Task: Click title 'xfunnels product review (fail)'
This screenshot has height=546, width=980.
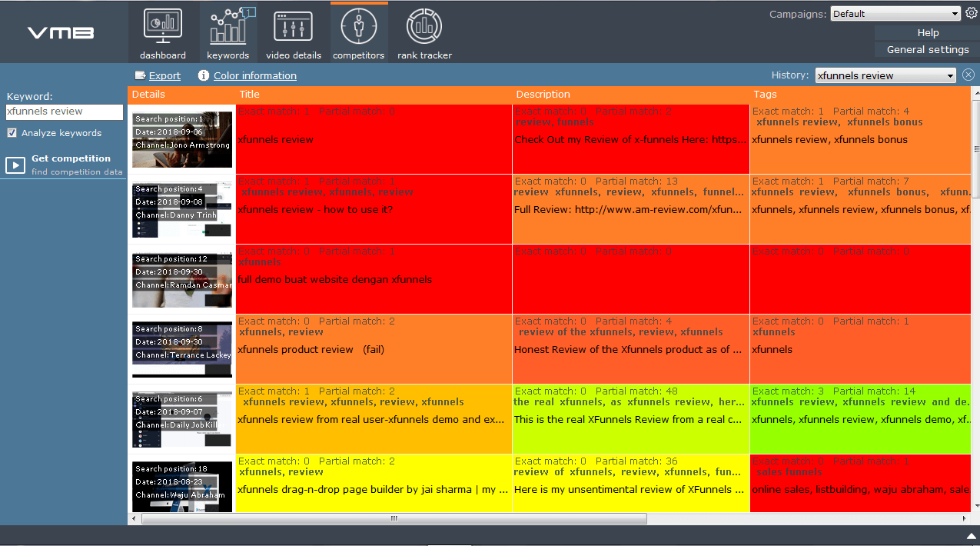Action: 311,350
